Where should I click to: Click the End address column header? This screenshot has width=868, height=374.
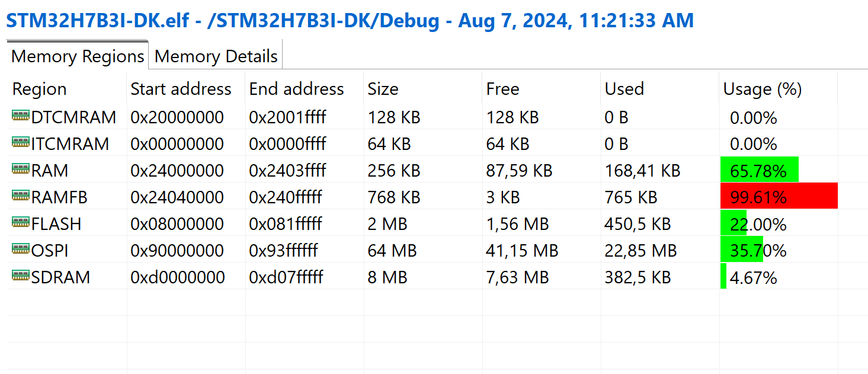[296, 89]
